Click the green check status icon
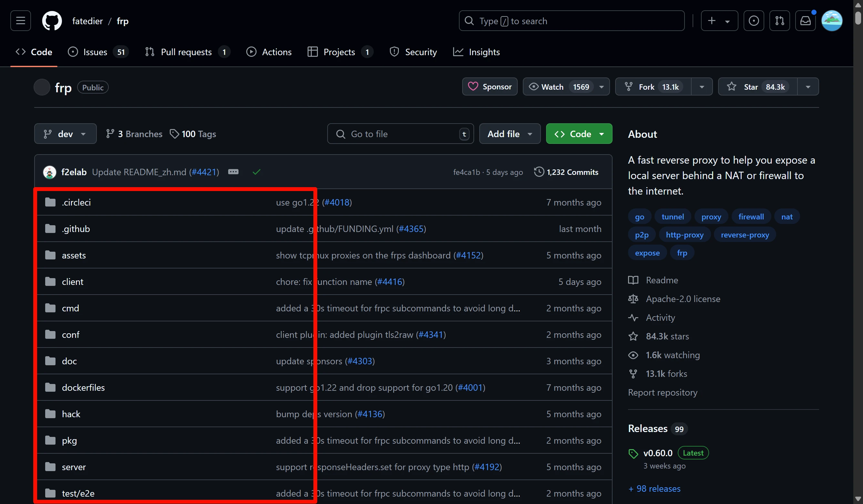863x504 pixels. click(x=257, y=172)
